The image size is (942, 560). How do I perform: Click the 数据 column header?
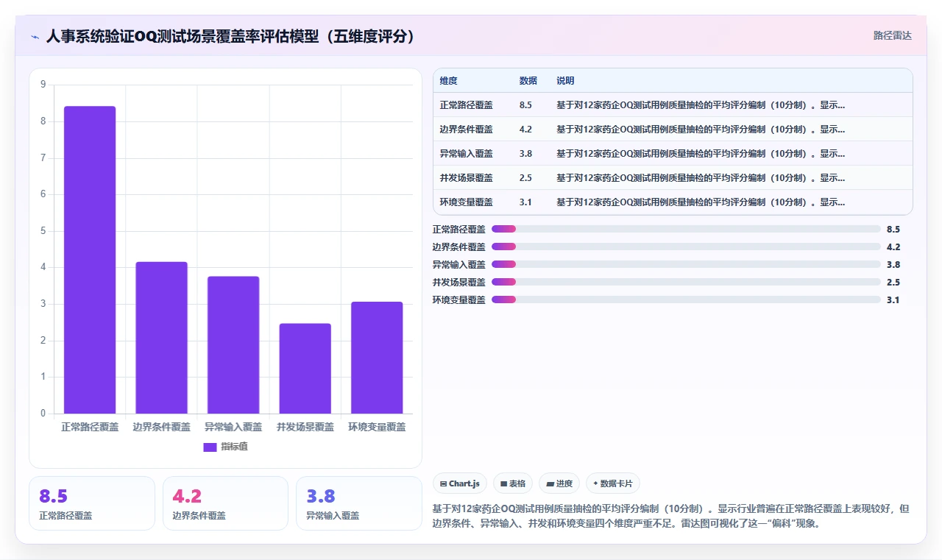click(x=528, y=81)
